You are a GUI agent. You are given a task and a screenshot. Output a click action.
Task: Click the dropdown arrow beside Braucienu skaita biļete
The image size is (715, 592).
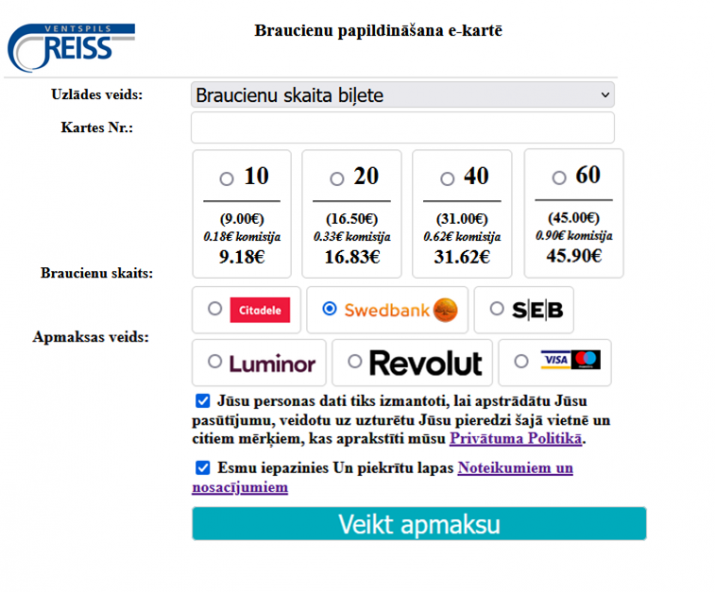pos(605,95)
